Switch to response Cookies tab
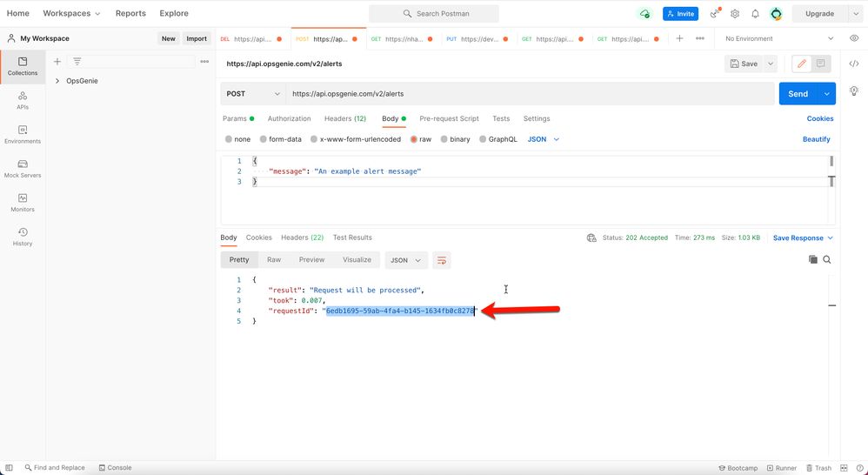 point(258,237)
